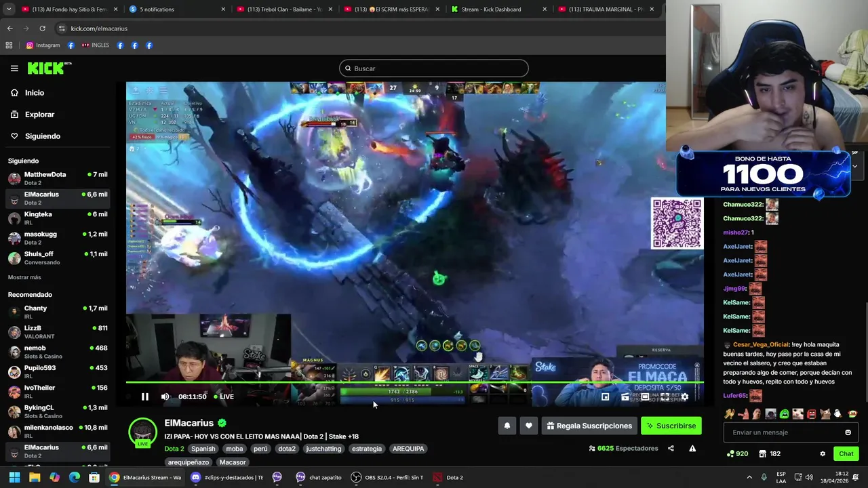The width and height of the screenshot is (868, 488).
Task: Switch to Trebol Clan - Bailame tab
Action: 284,9
